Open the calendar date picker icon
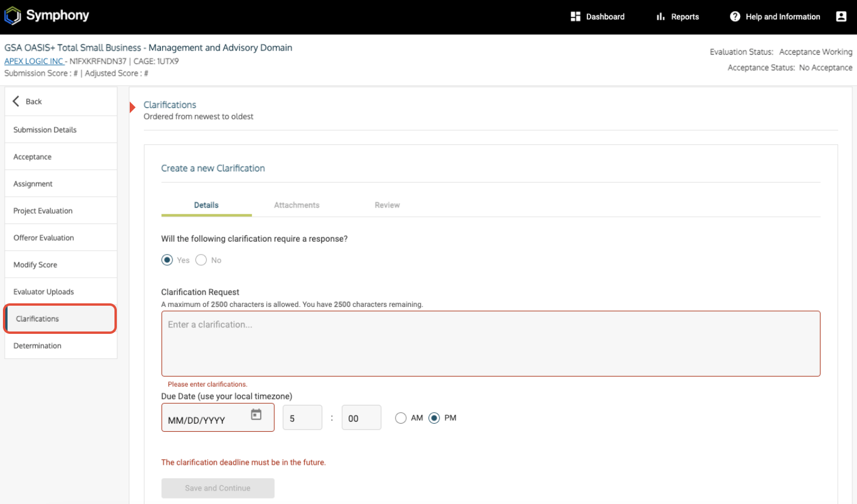 click(257, 414)
